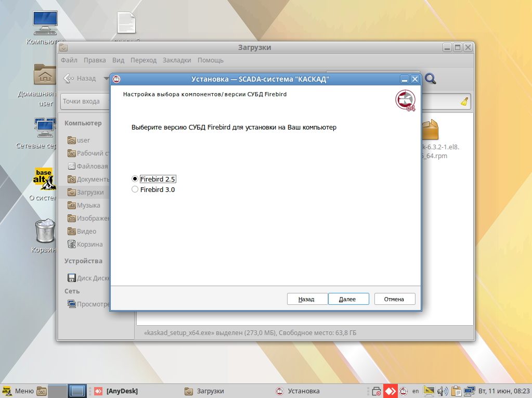Click the volume speaker icon in system tray
Viewport: 532px width, 398px height.
pos(443,391)
